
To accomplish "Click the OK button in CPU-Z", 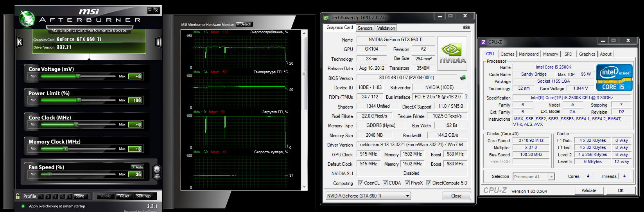I will tap(621, 190).
